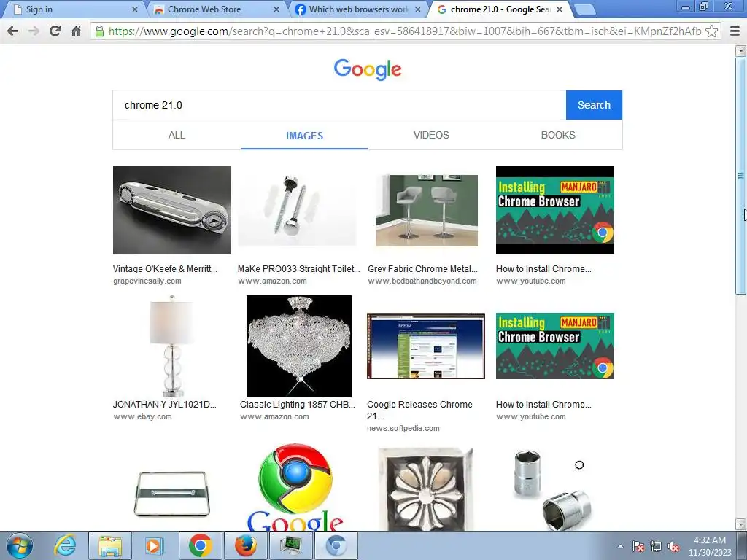Click Google Releases Chrome 21... title
This screenshot has height=560, width=747.
coord(419,410)
